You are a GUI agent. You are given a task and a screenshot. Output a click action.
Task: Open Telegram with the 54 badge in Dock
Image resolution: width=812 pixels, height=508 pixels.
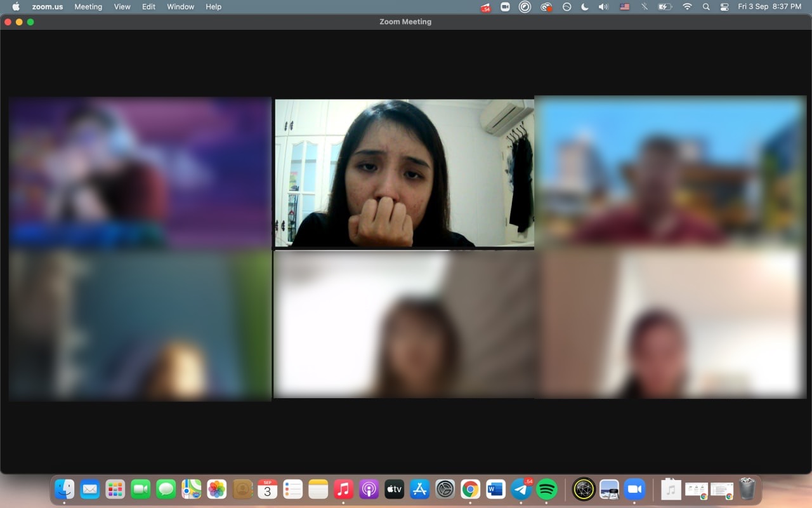[521, 489]
